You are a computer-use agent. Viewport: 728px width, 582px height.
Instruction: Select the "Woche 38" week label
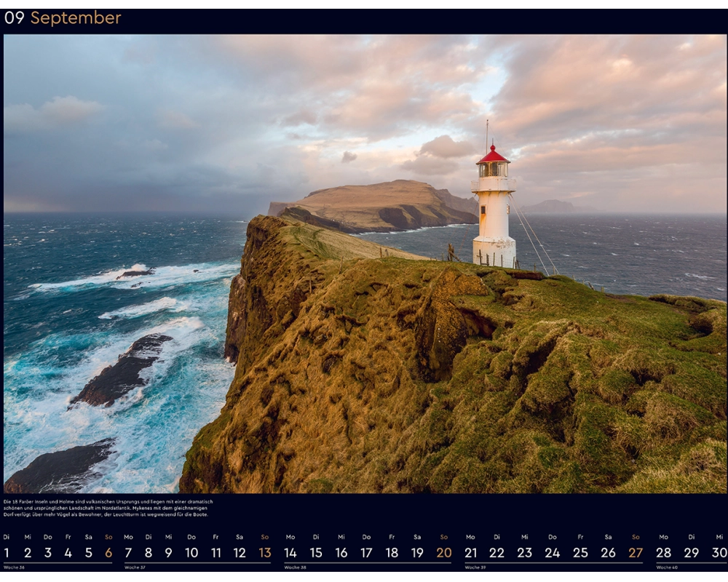295,567
